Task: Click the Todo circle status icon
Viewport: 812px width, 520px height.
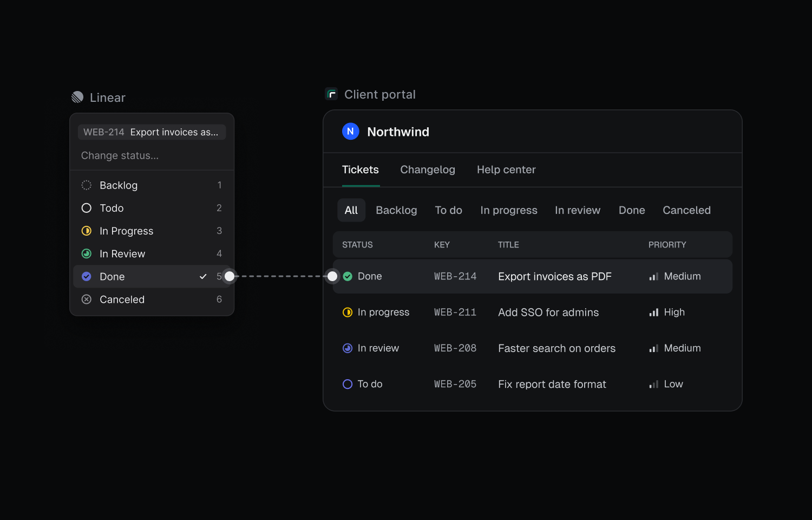Action: tap(87, 208)
